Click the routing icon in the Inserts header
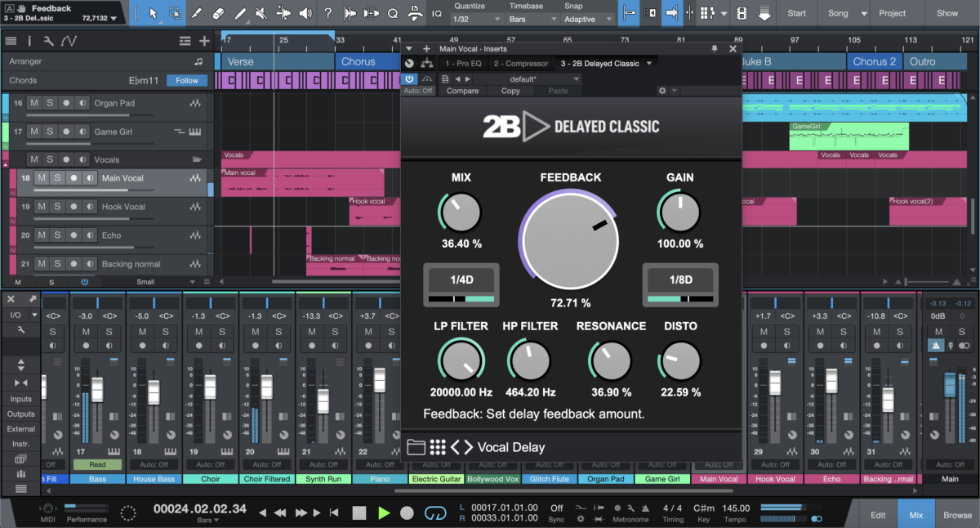The image size is (980, 528). [426, 64]
